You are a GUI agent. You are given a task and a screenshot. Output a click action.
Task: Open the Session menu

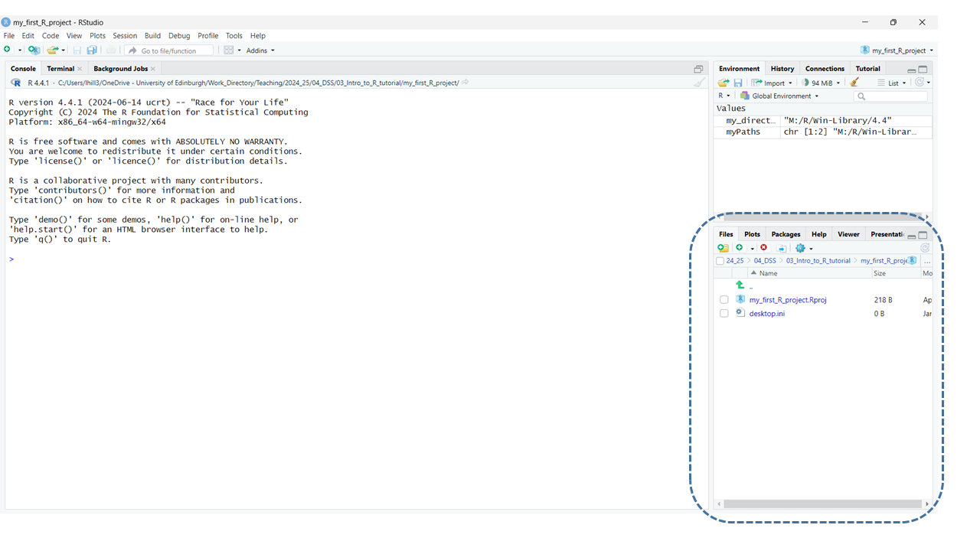(x=125, y=36)
